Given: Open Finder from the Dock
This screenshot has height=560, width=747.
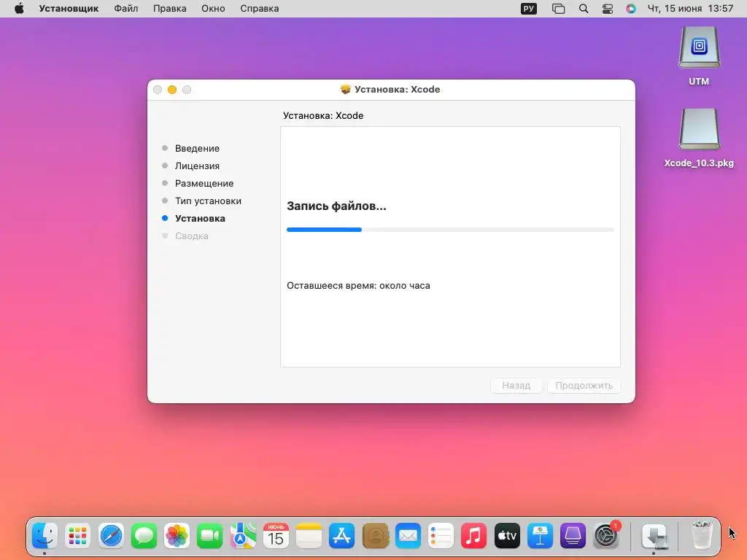Looking at the screenshot, I should tap(44, 536).
